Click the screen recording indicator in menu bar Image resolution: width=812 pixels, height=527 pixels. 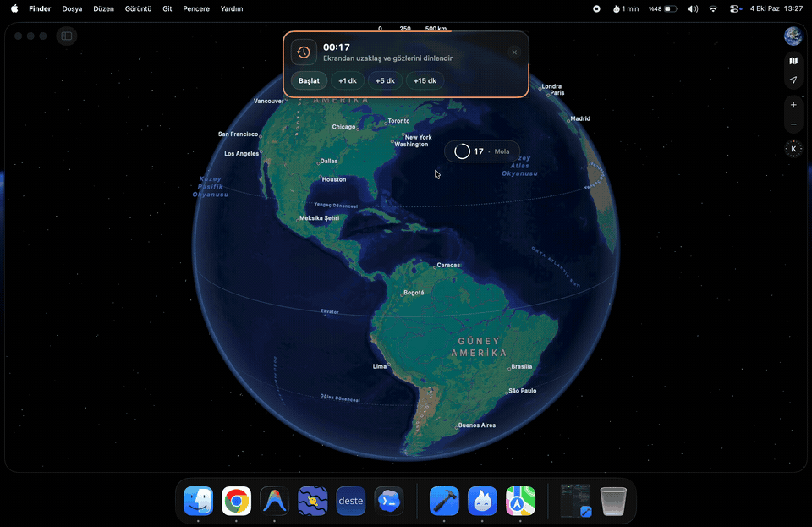[596, 8]
